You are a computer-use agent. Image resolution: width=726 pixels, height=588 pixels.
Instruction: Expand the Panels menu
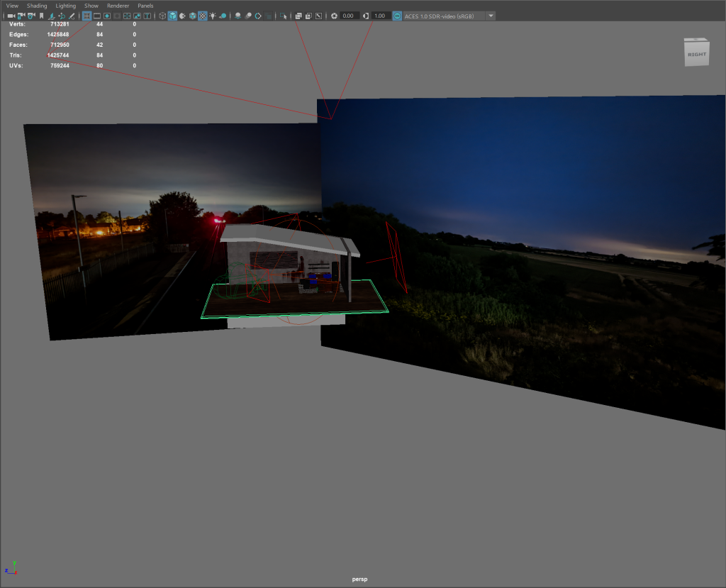pos(145,6)
